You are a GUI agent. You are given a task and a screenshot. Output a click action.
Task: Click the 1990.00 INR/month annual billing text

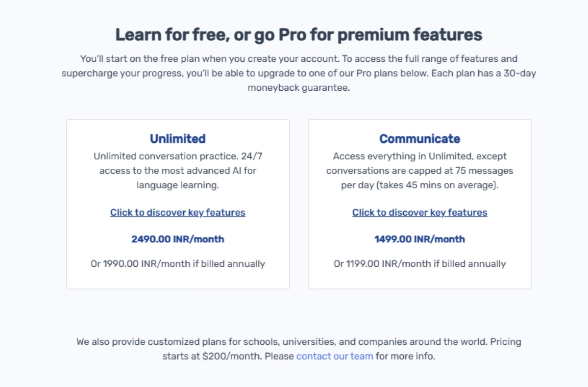[177, 264]
